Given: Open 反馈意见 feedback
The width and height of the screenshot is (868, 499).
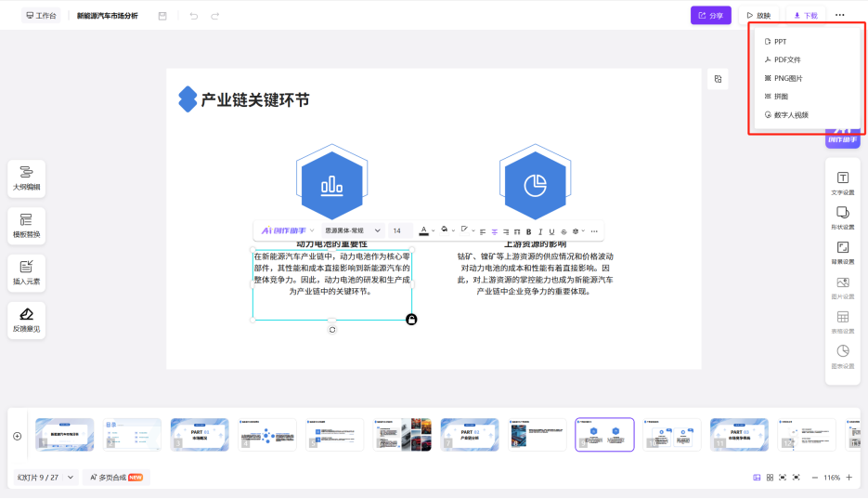Looking at the screenshot, I should tap(27, 320).
